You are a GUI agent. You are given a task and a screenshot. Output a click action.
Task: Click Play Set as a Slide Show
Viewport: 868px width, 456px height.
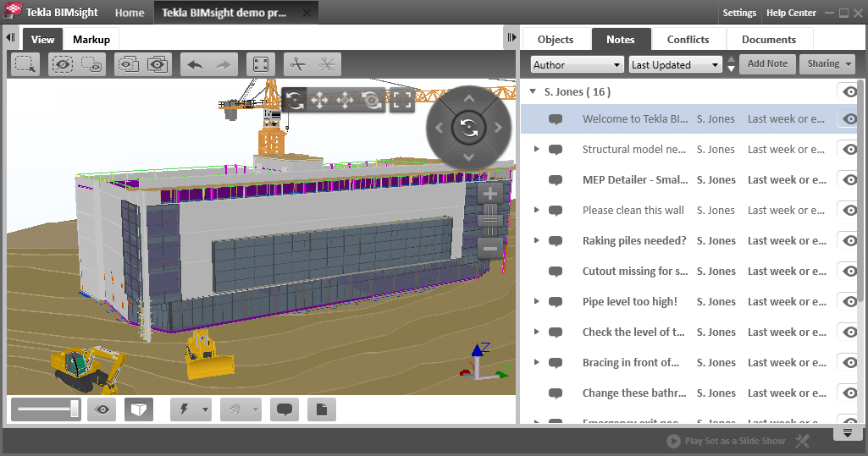726,441
